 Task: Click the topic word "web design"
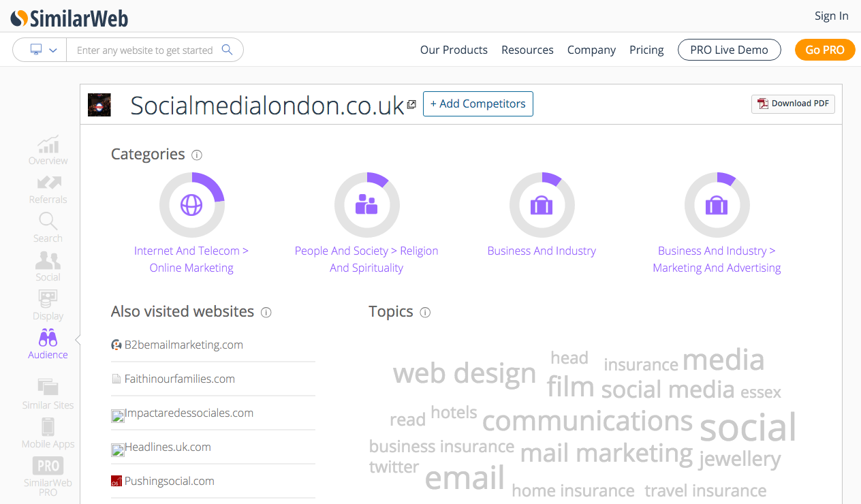point(465,373)
